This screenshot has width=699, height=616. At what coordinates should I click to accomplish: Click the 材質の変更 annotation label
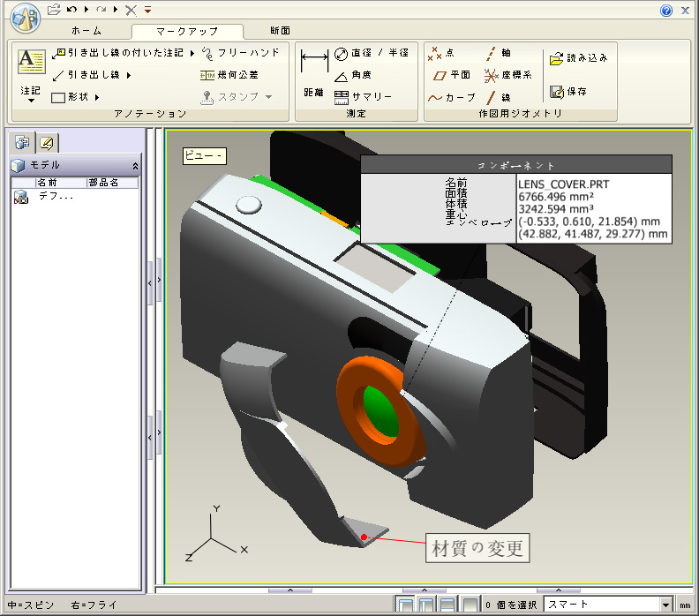(477, 548)
